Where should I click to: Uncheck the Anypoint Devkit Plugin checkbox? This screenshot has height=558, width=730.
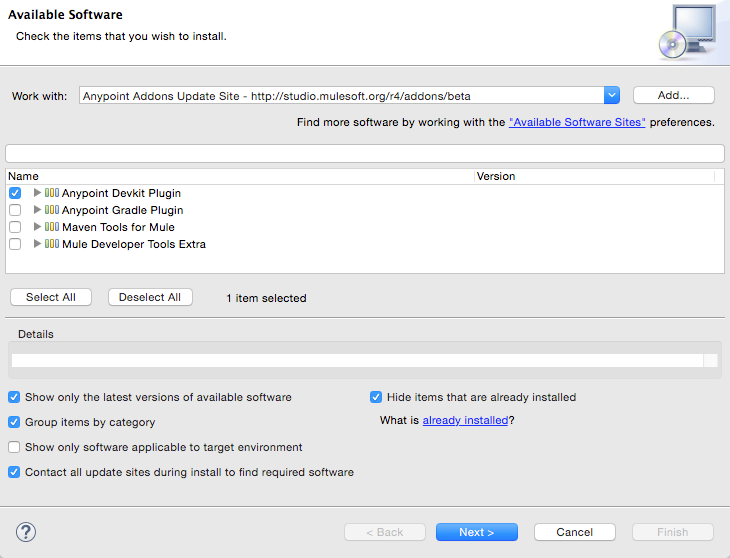(15, 193)
